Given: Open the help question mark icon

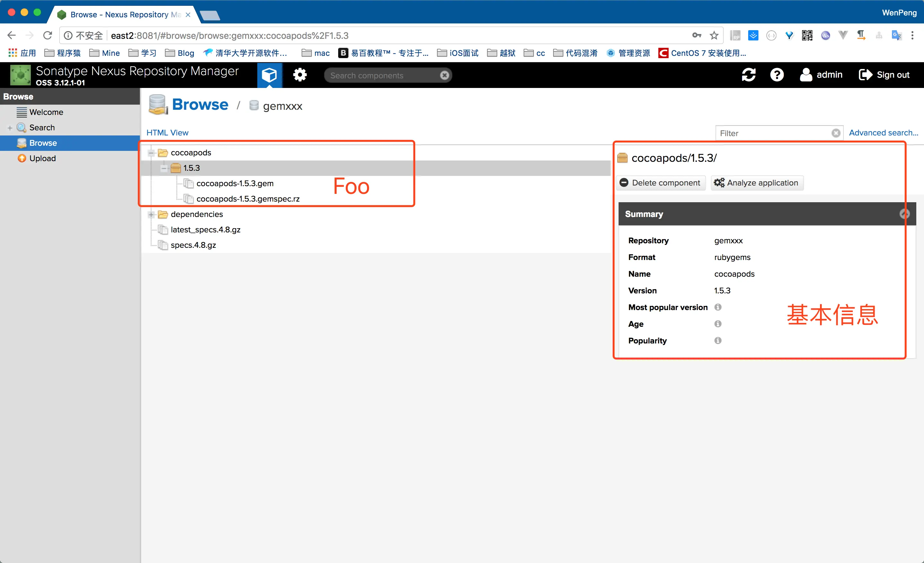Looking at the screenshot, I should click(x=777, y=75).
